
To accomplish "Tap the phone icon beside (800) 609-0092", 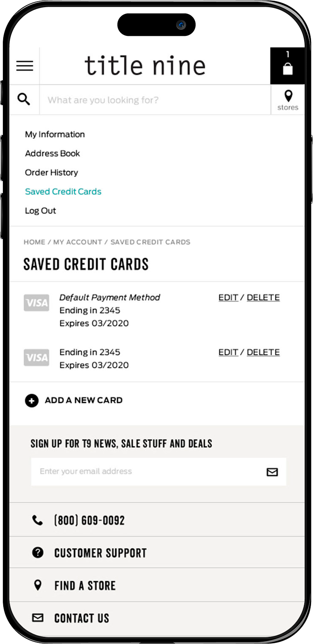I will click(x=37, y=520).
